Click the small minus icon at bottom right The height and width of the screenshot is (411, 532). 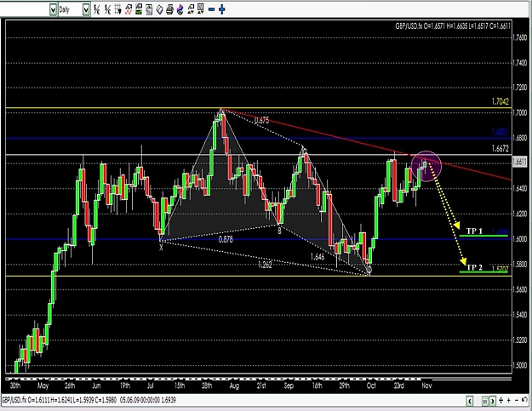(x=517, y=401)
